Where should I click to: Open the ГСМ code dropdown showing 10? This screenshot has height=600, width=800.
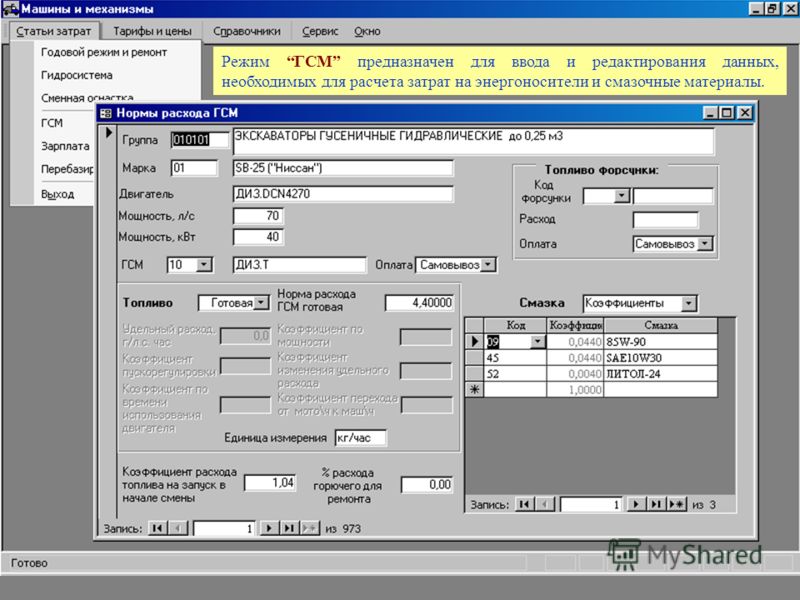coord(204,264)
